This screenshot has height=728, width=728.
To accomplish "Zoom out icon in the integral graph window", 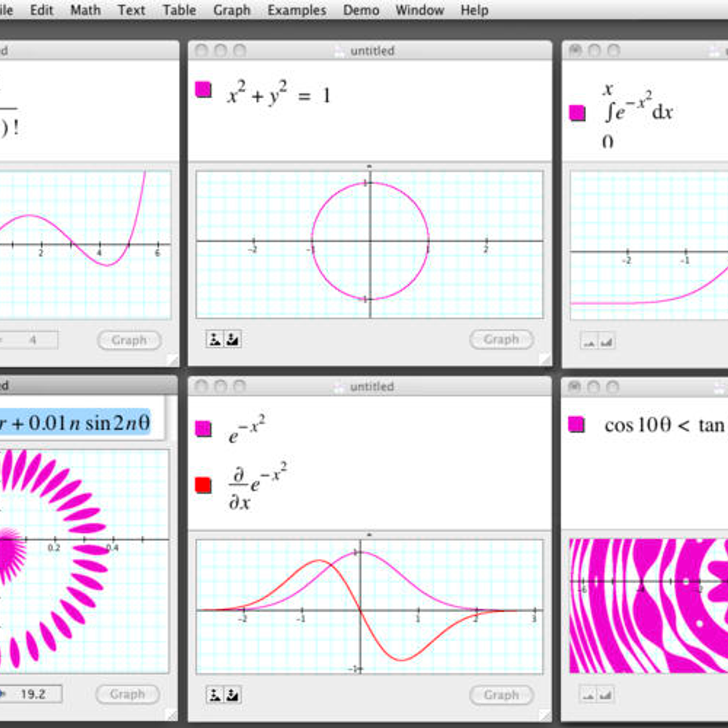I will (589, 342).
